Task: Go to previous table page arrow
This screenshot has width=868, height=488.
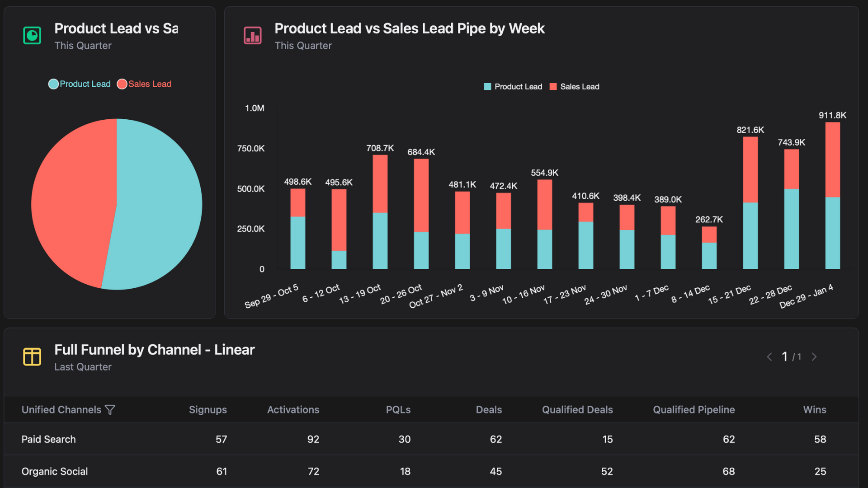Action: click(x=769, y=357)
